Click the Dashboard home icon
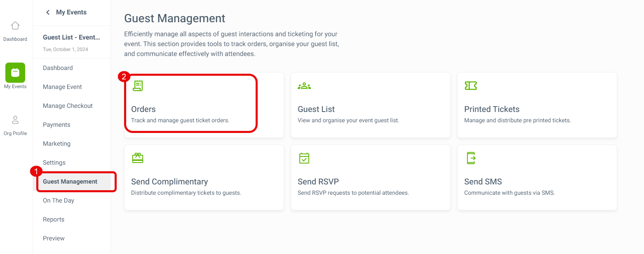The image size is (644, 254). click(x=15, y=26)
